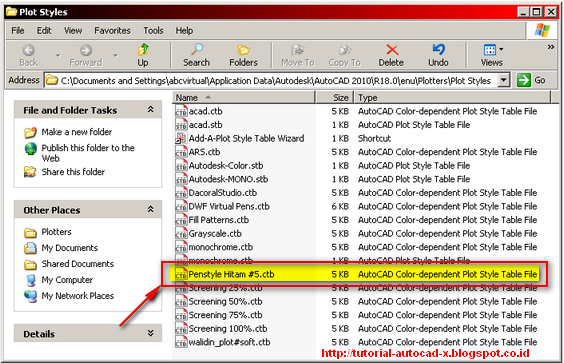Collapse the Other Places panel
The height and width of the screenshot is (363, 564).
pos(151,209)
